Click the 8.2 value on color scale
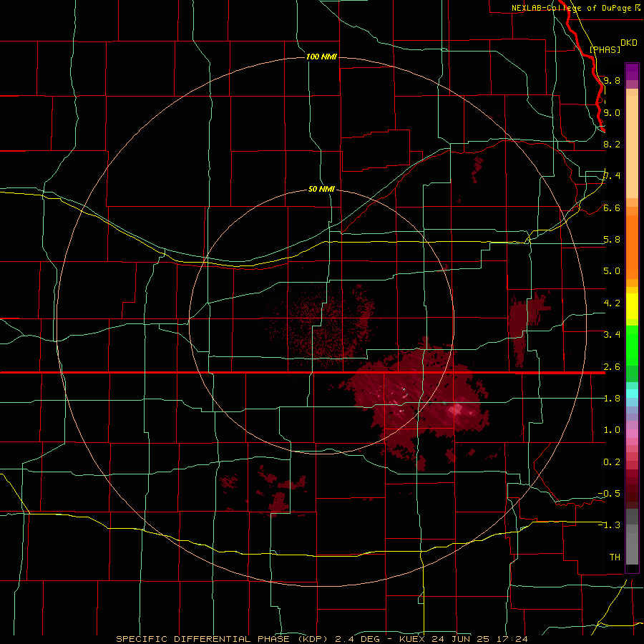 [612, 144]
